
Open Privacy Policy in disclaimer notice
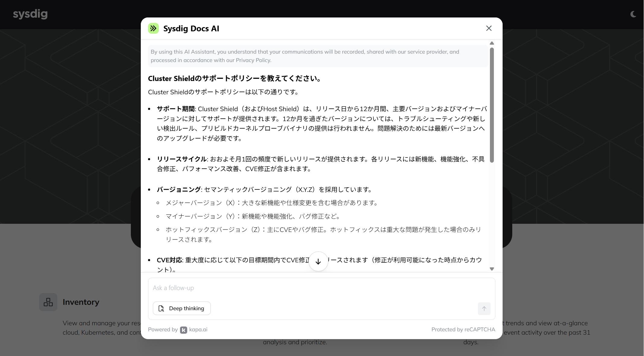coord(253,60)
